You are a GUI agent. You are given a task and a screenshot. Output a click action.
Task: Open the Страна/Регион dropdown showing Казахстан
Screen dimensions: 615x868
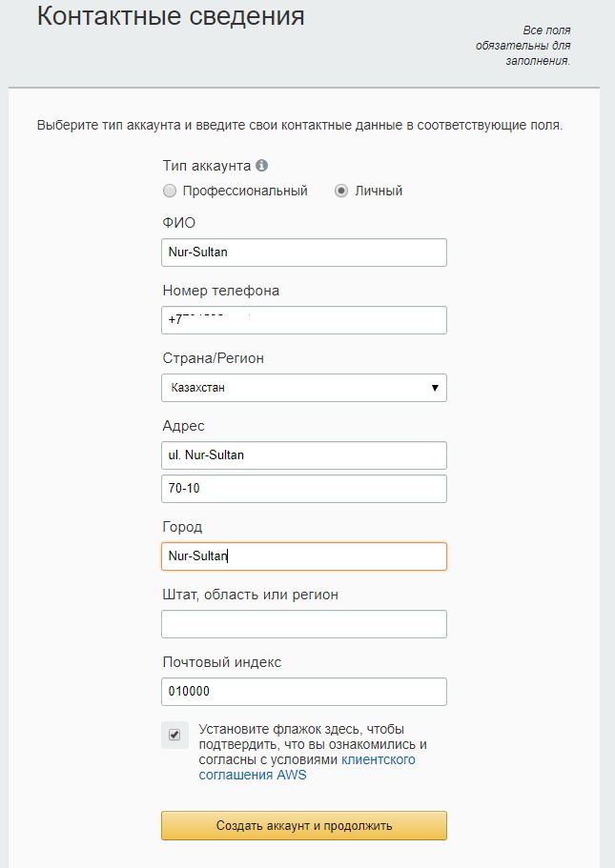click(x=303, y=388)
